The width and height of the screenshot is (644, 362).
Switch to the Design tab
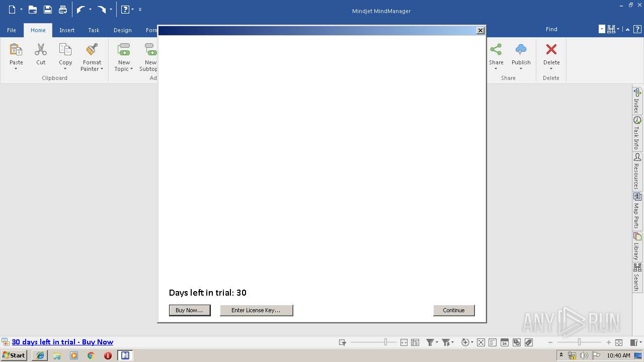point(123,30)
